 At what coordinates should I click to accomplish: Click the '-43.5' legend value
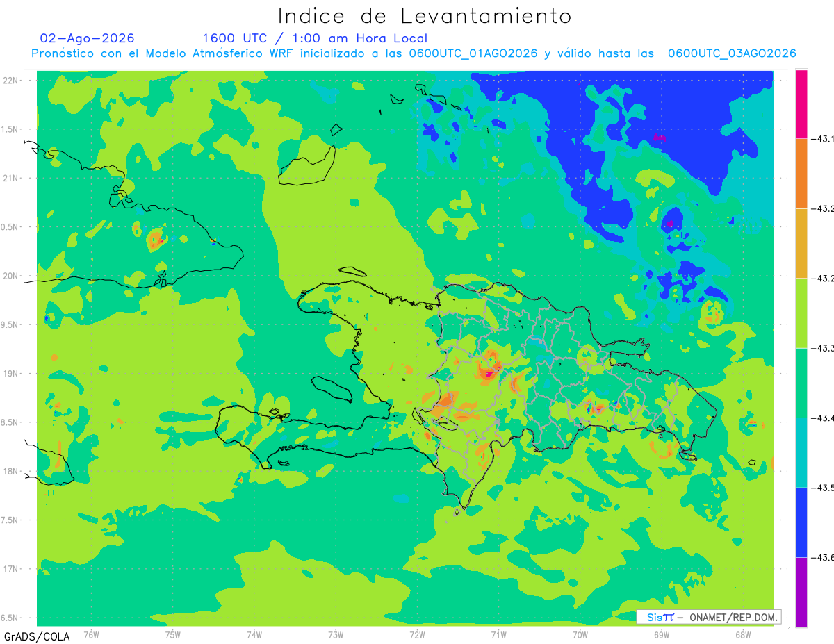click(x=824, y=488)
